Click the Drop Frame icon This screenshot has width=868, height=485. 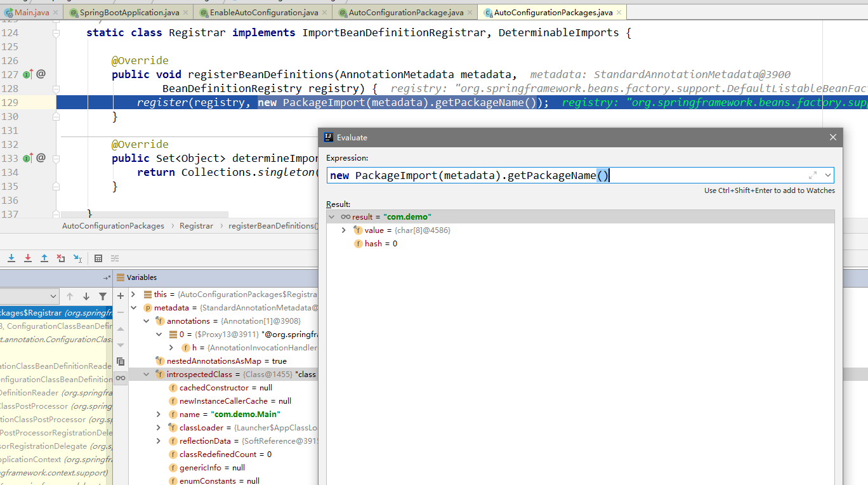61,258
